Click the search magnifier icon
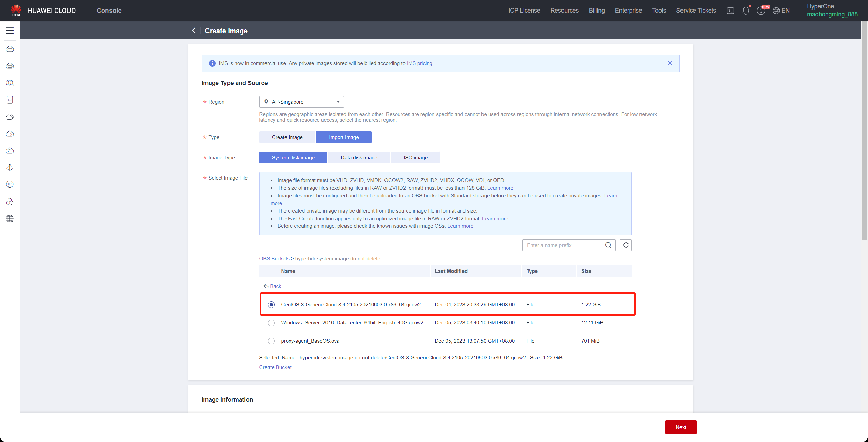 [608, 245]
